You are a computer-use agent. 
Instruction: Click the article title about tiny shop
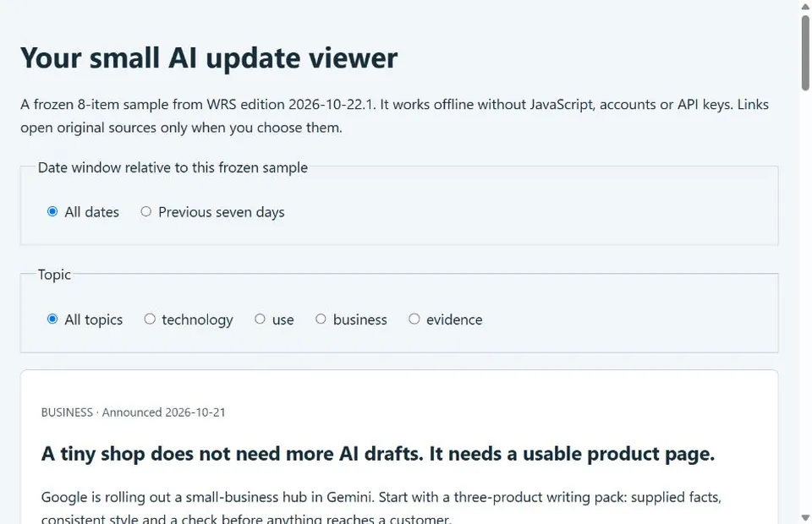[x=378, y=454]
